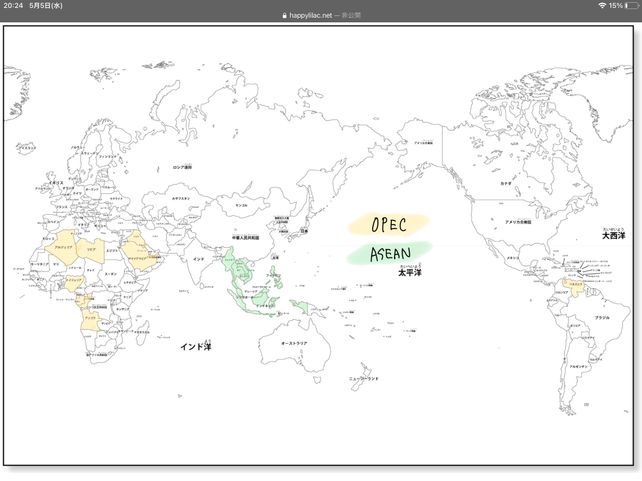Click the カナダ label on the map
This screenshot has width=642, height=481.
tap(506, 184)
